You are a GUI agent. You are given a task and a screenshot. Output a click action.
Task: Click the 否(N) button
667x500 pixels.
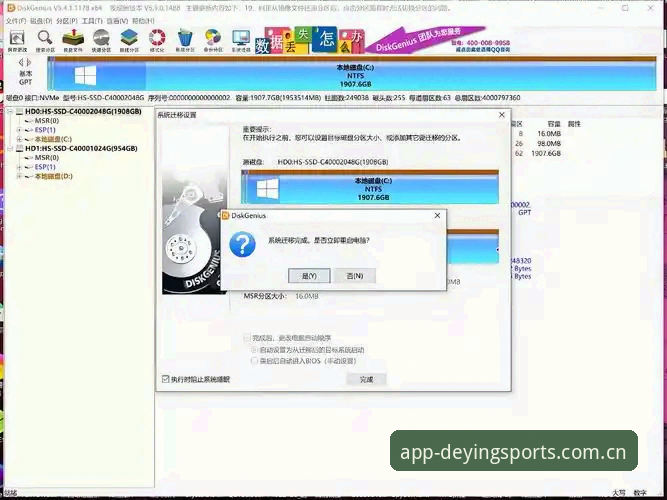click(355, 276)
